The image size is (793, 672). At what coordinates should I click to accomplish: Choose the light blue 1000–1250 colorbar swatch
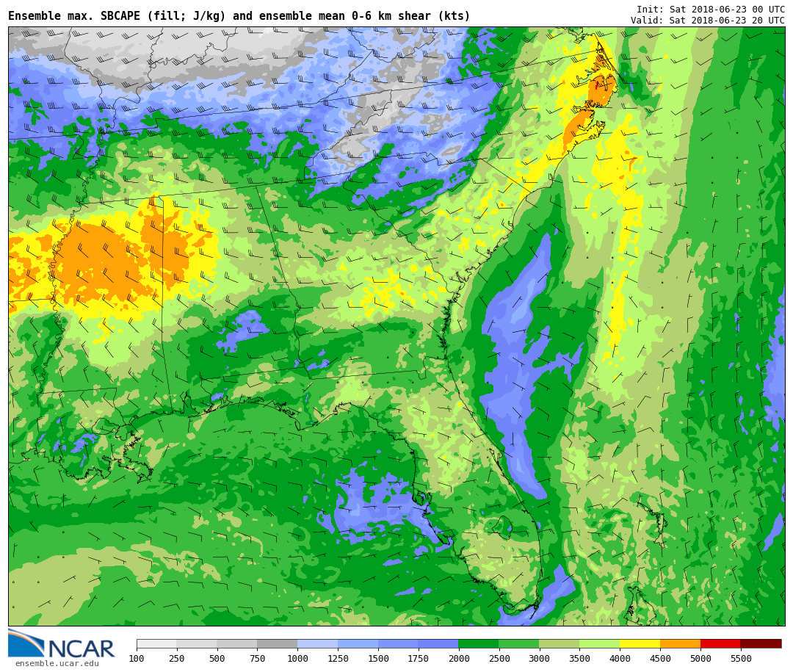coord(317,644)
